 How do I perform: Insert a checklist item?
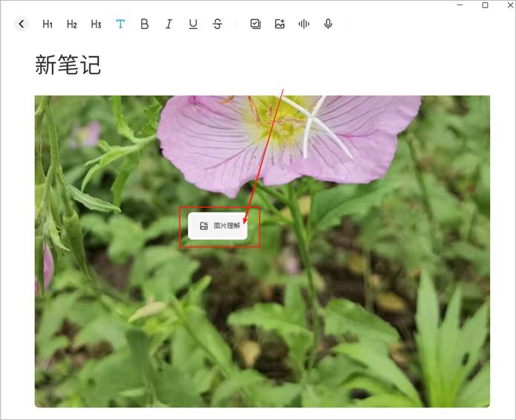tap(256, 24)
